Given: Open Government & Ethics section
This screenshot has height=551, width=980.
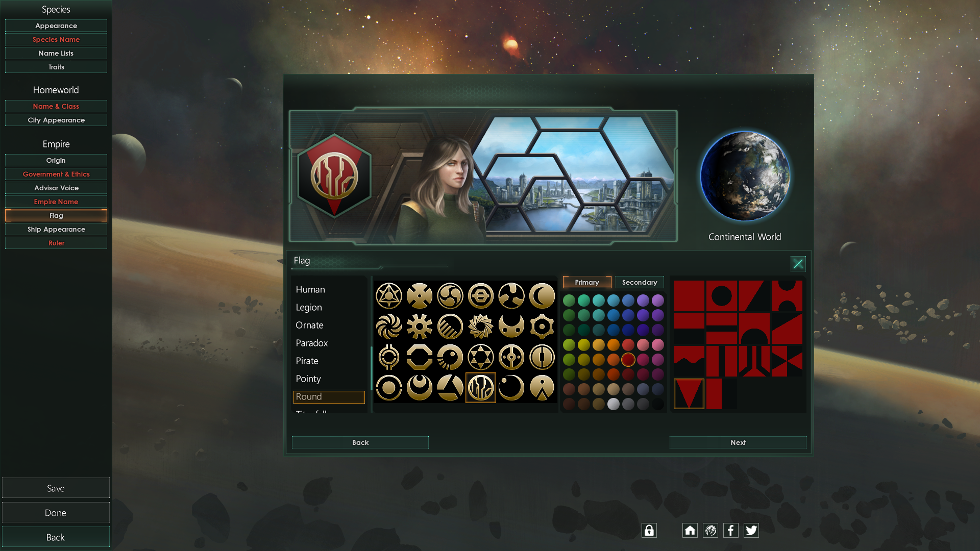Looking at the screenshot, I should [x=56, y=174].
